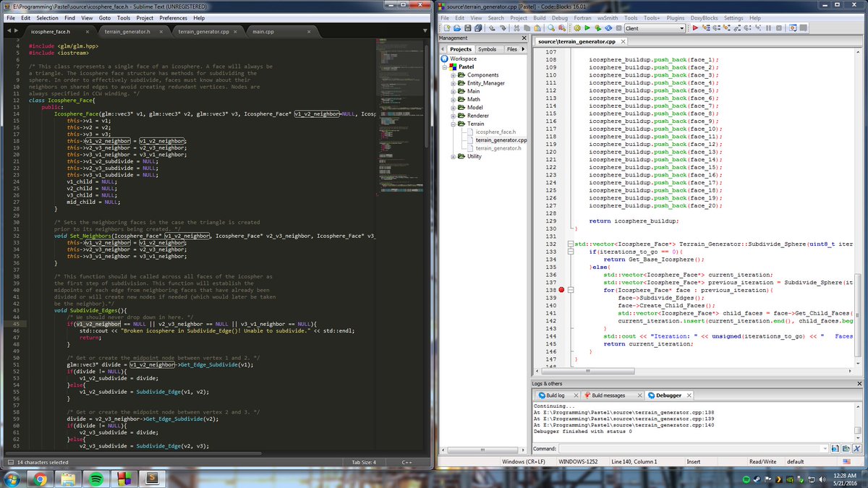Click the Save icon in Code::Blocks toolbar
The image size is (868, 488).
tap(468, 28)
